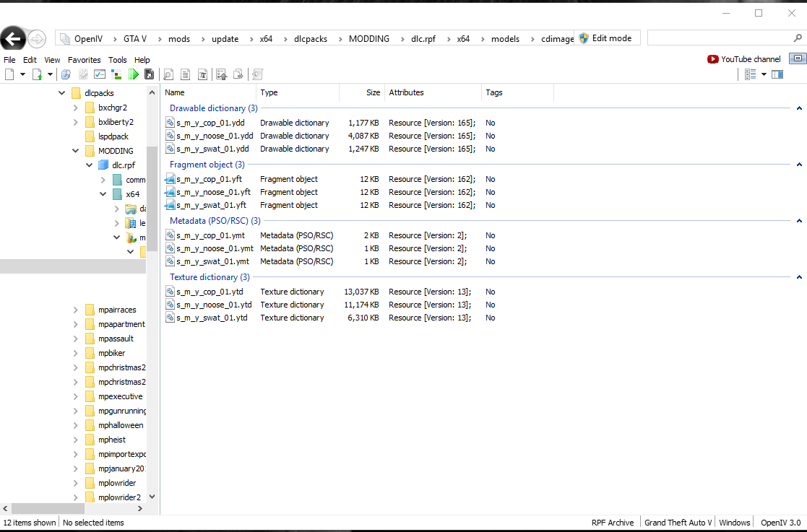
Task: Open the Favorites menu
Action: coord(85,60)
